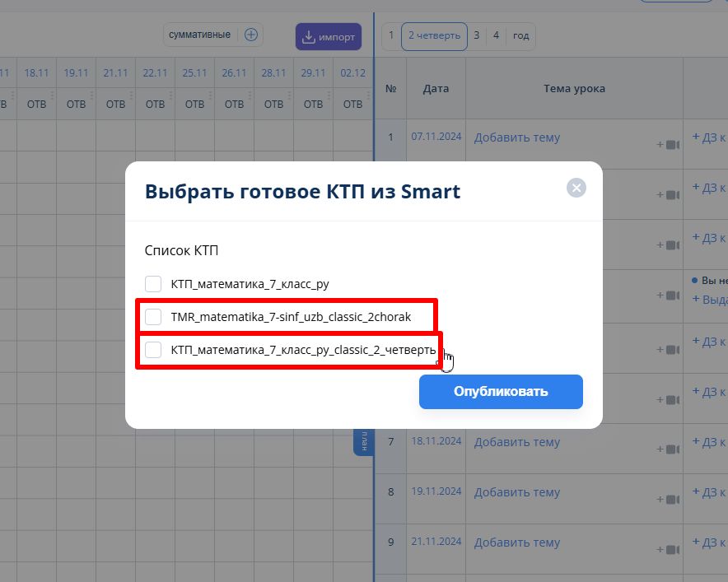Screen dimensions: 728x582
Task: Add video via camera icon in row 1
Action: pyautogui.click(x=668, y=145)
